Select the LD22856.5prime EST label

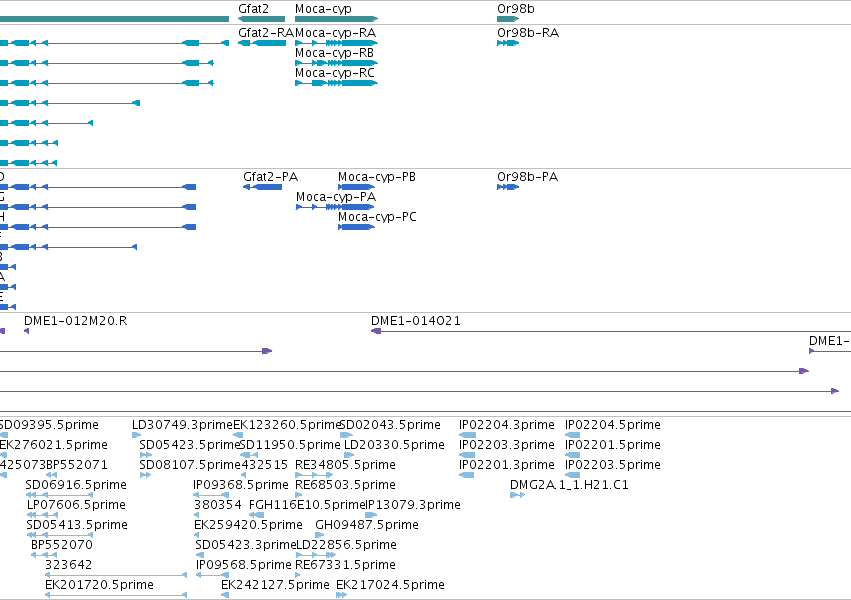click(346, 545)
